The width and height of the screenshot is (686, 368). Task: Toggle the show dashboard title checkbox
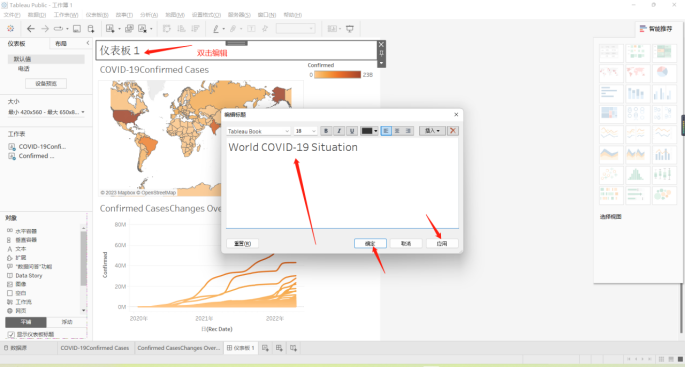(11, 334)
